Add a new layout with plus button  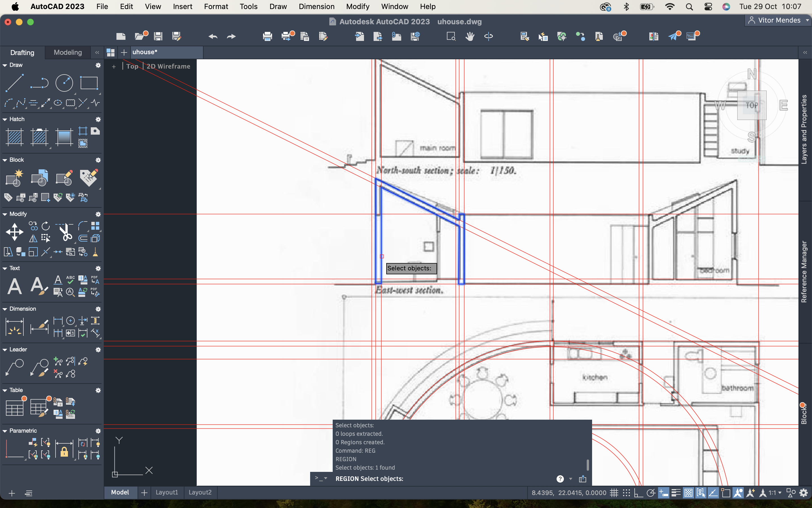144,492
